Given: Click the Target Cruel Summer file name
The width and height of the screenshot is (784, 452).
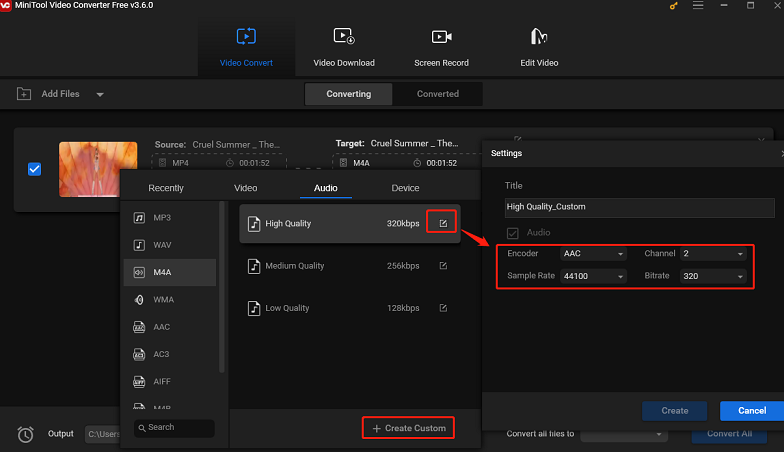Looking at the screenshot, I should click(414, 143).
